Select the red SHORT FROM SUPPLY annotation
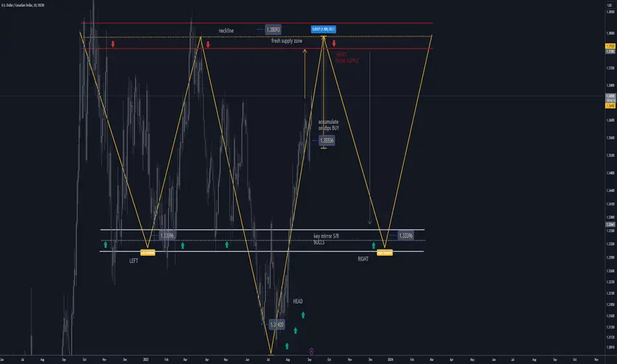This screenshot has width=617, height=364. click(347, 58)
